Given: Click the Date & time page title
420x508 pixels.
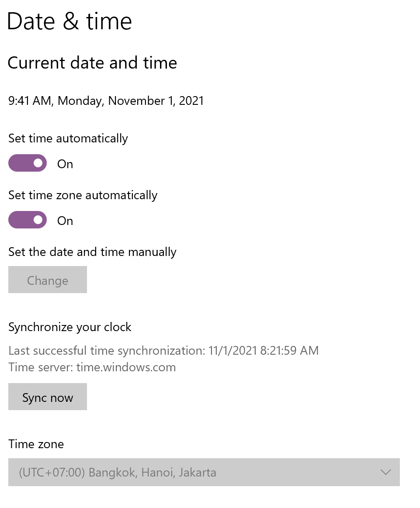Looking at the screenshot, I should click(69, 21).
